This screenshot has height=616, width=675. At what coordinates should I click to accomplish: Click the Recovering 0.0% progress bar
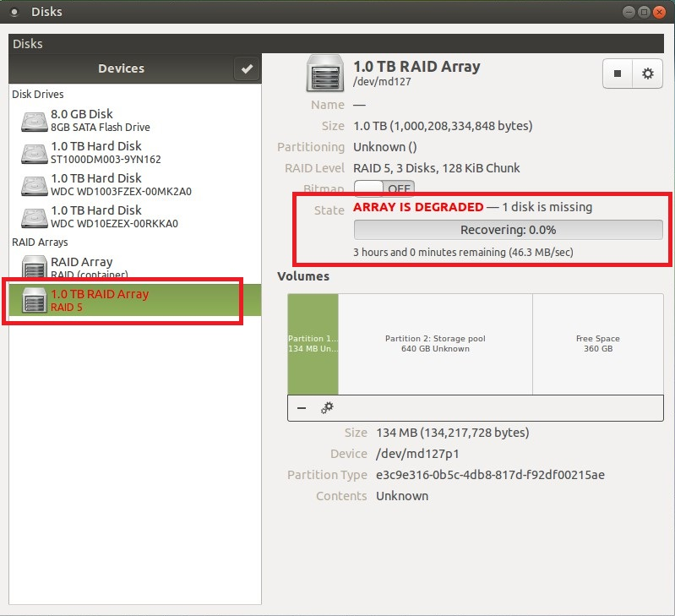coord(508,230)
